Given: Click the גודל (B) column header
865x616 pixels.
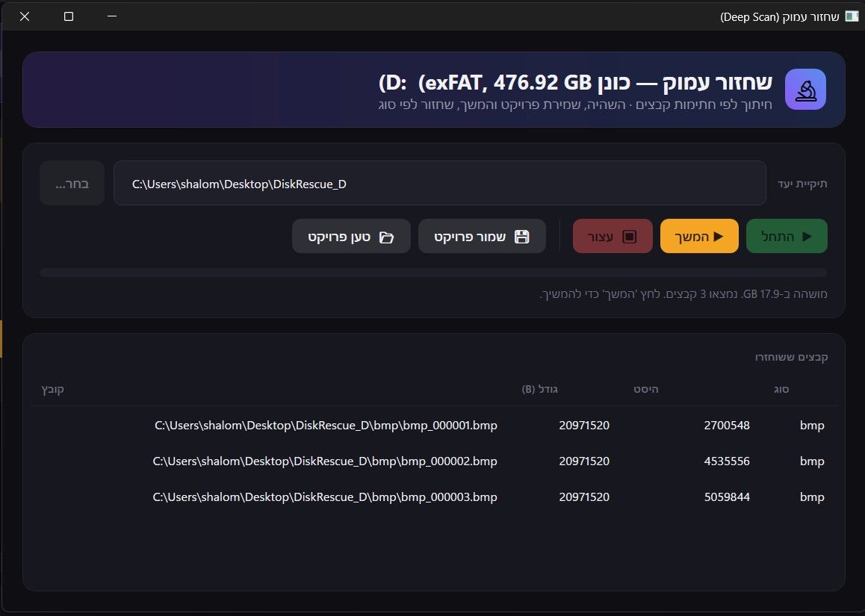Looking at the screenshot, I should [x=539, y=389].
